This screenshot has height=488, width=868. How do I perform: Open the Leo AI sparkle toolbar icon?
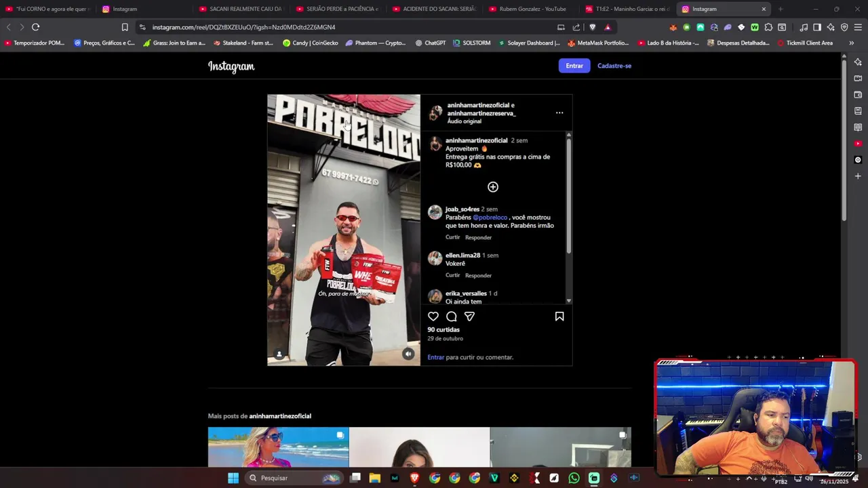point(831,27)
